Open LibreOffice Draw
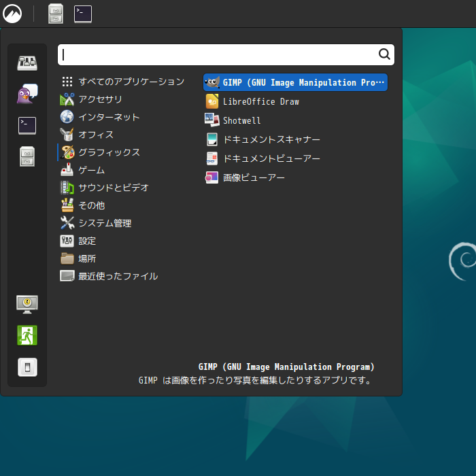Viewport: 476px width, 476px height. [260, 101]
